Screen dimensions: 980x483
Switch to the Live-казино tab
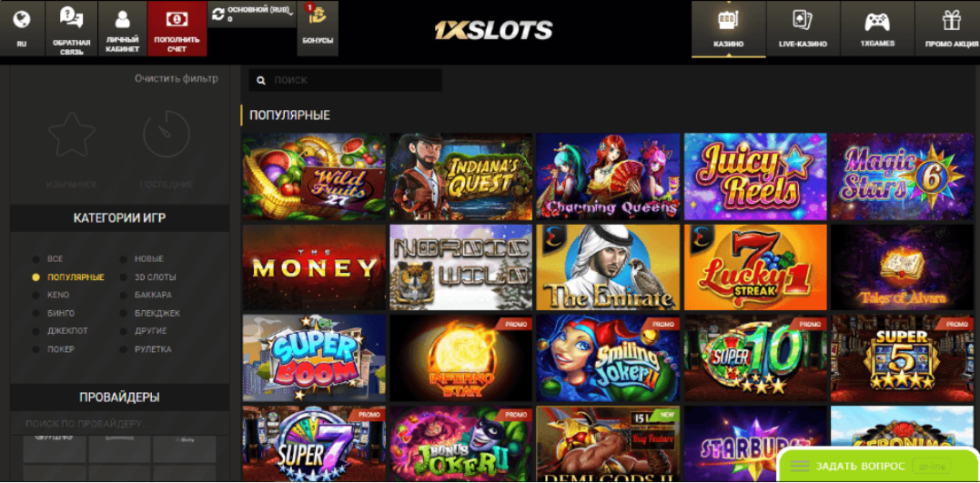tap(803, 29)
